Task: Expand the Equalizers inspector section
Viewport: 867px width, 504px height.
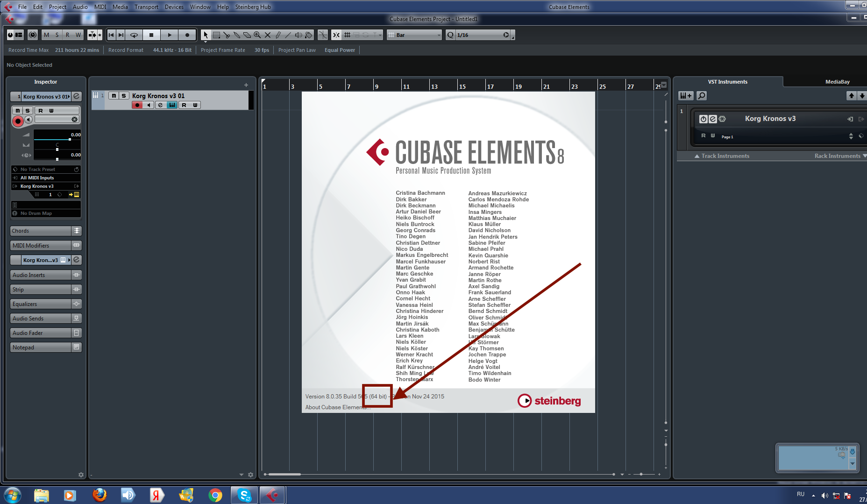Action: click(46, 304)
